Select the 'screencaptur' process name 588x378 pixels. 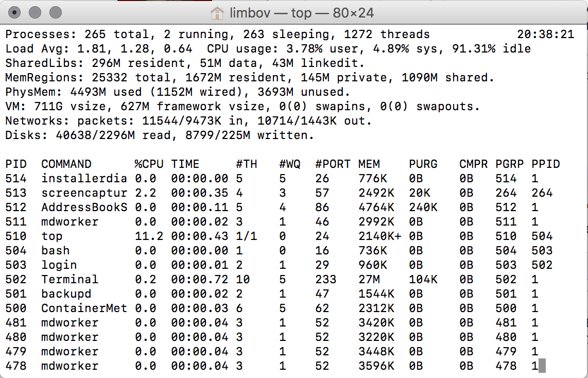[x=84, y=193]
